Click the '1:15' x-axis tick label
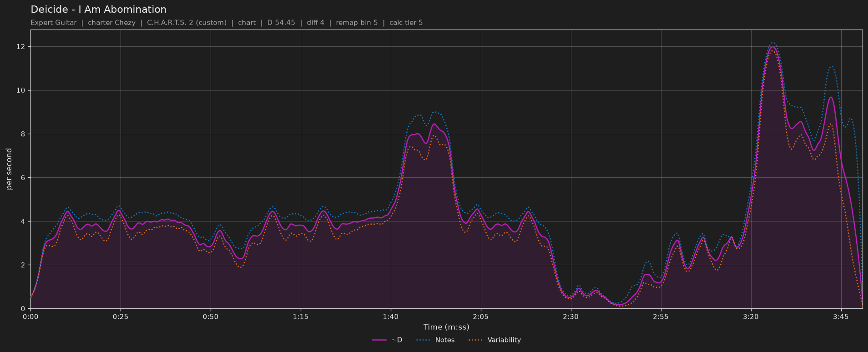This screenshot has width=868, height=352. [x=301, y=317]
